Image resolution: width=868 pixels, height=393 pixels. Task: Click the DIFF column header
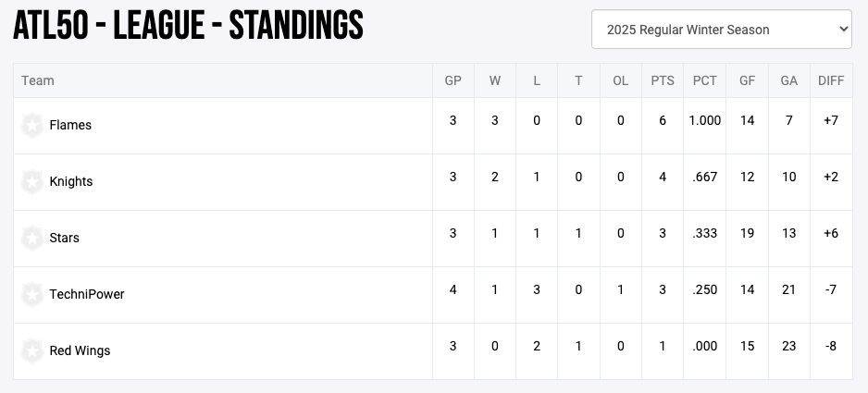(831, 80)
